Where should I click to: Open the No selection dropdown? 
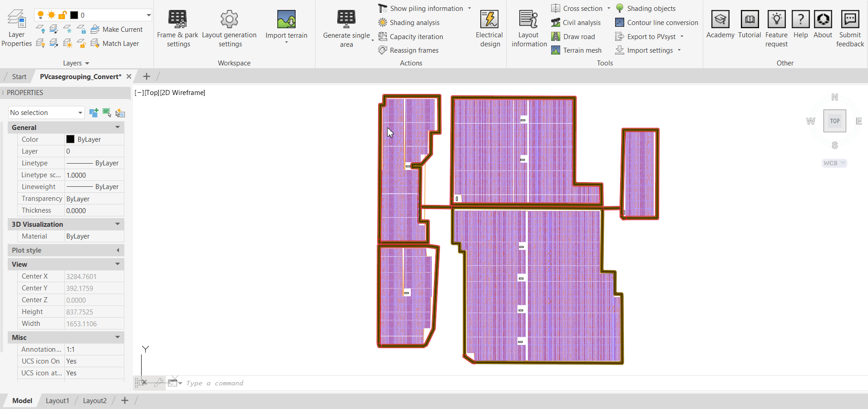click(46, 113)
